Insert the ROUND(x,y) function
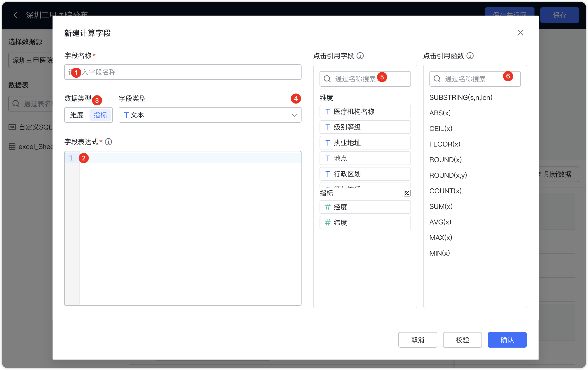This screenshot has width=588, height=370. pyautogui.click(x=448, y=176)
